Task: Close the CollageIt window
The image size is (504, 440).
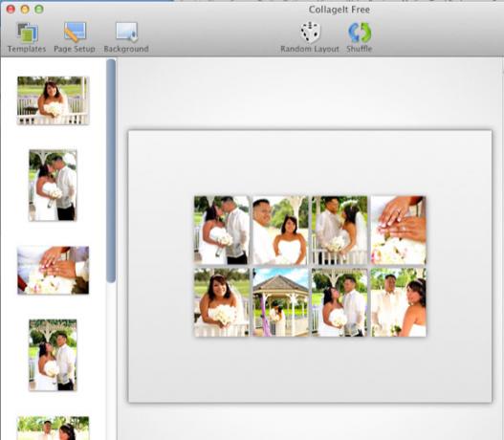Action: [11, 10]
